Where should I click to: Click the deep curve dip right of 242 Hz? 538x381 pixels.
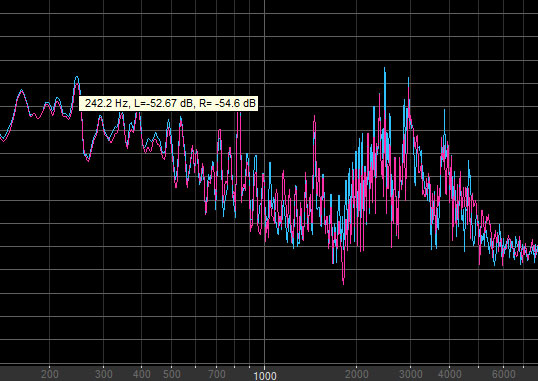tap(88, 159)
